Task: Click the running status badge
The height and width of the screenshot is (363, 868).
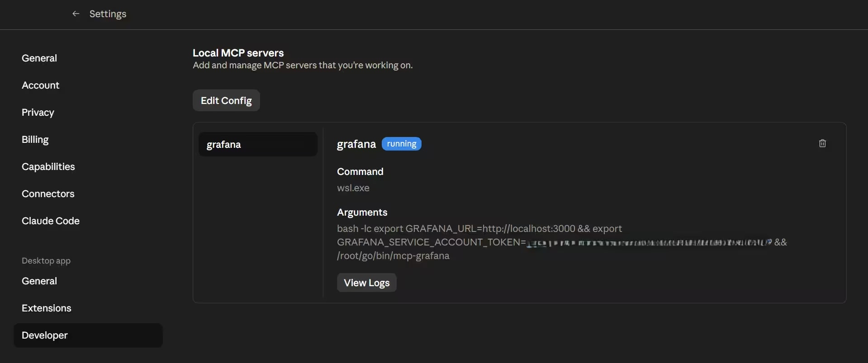Action: pos(402,144)
